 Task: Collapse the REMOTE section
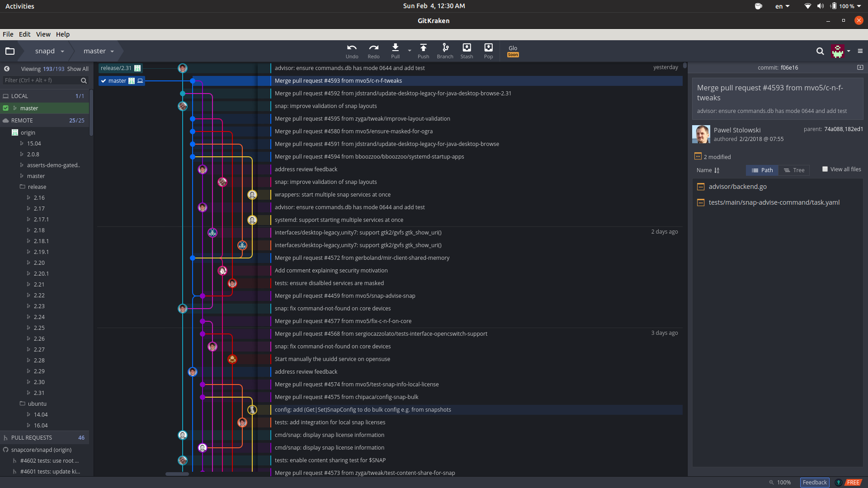point(44,121)
